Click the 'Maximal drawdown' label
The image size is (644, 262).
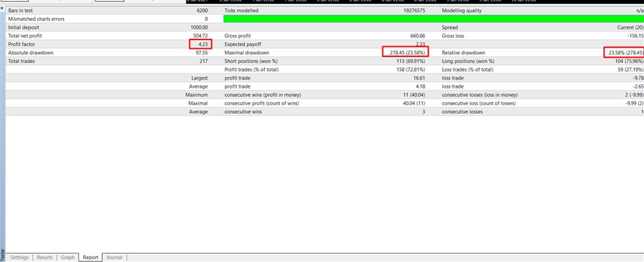pos(247,53)
